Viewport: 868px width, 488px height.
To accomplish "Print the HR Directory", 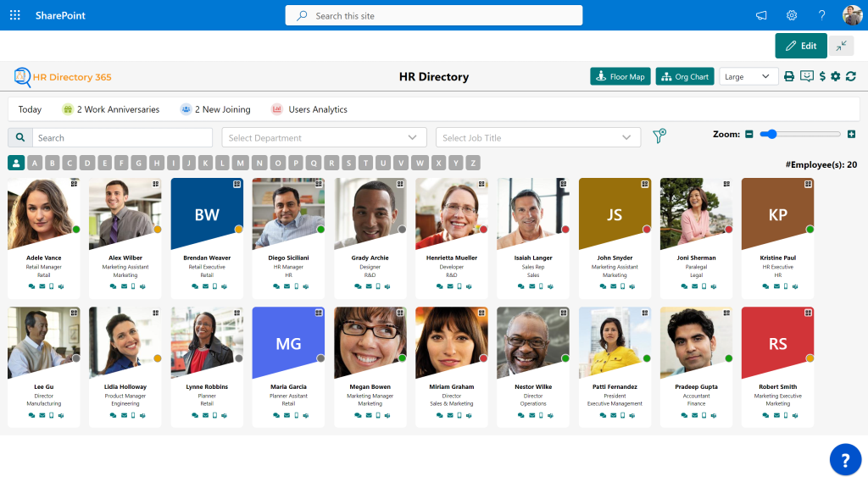I will (789, 75).
